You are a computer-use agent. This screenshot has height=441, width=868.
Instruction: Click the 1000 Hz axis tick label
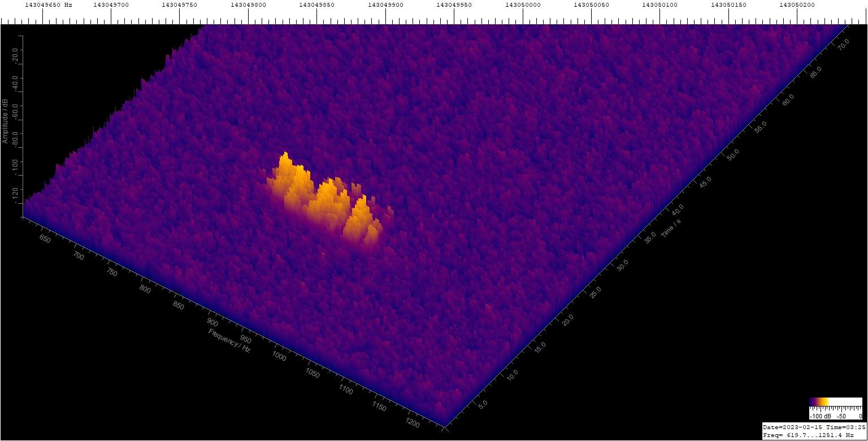[x=279, y=355]
